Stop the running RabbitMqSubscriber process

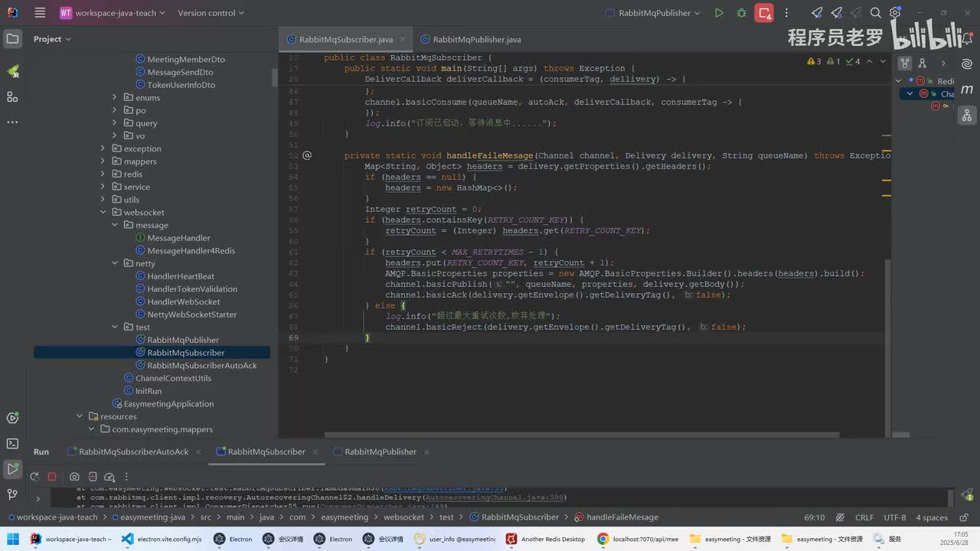52,477
